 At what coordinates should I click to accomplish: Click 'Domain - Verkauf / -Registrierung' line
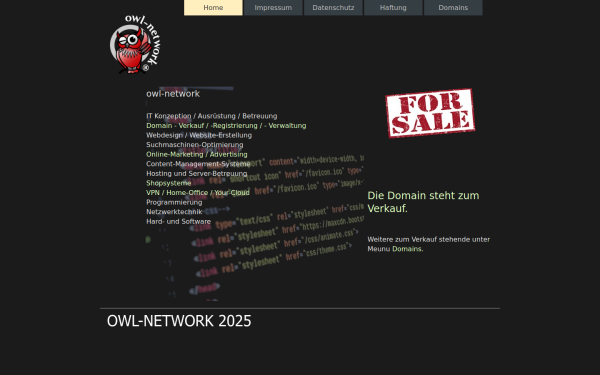(x=226, y=126)
